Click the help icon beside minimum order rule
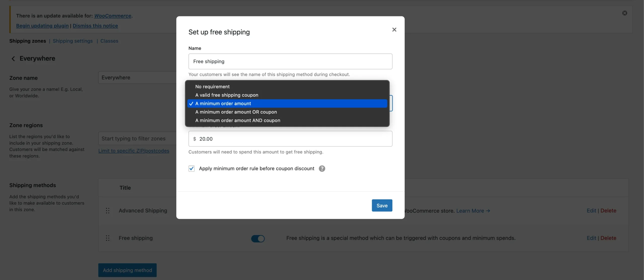The height and width of the screenshot is (280, 644). point(322,169)
